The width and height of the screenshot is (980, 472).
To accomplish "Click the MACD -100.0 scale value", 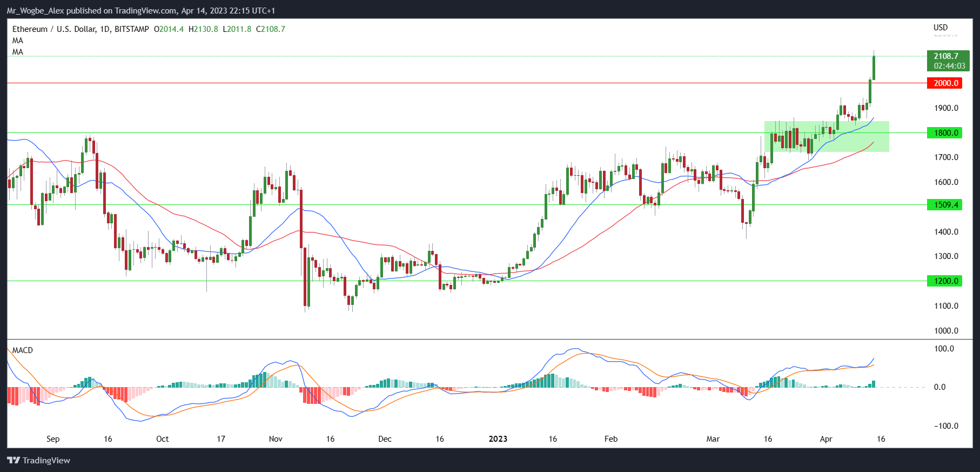I will (946, 426).
